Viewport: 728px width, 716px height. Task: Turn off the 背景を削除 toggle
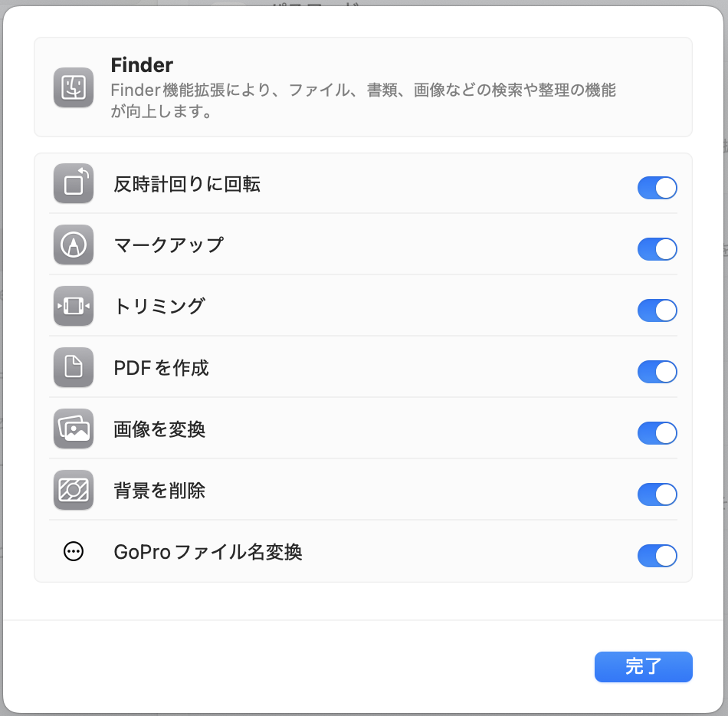pos(657,494)
